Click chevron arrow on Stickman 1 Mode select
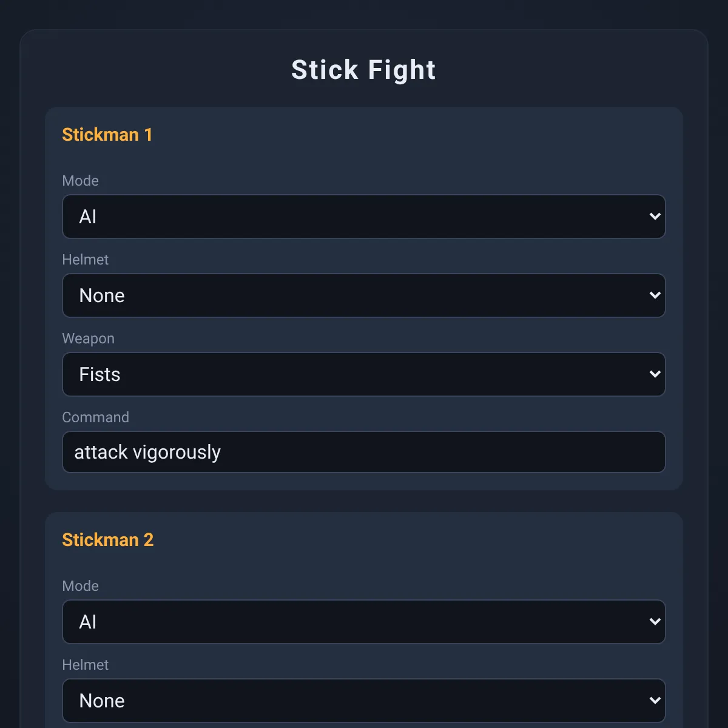This screenshot has height=728, width=728. (x=655, y=217)
